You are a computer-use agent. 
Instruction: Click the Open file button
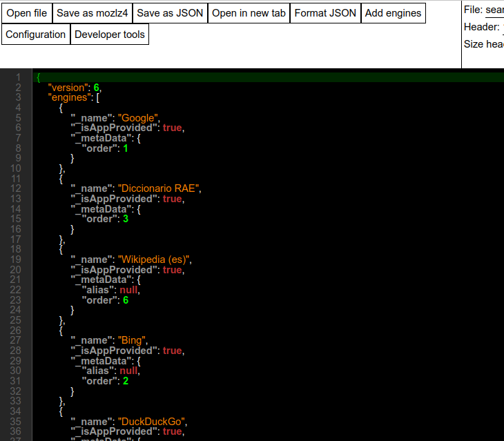click(27, 13)
